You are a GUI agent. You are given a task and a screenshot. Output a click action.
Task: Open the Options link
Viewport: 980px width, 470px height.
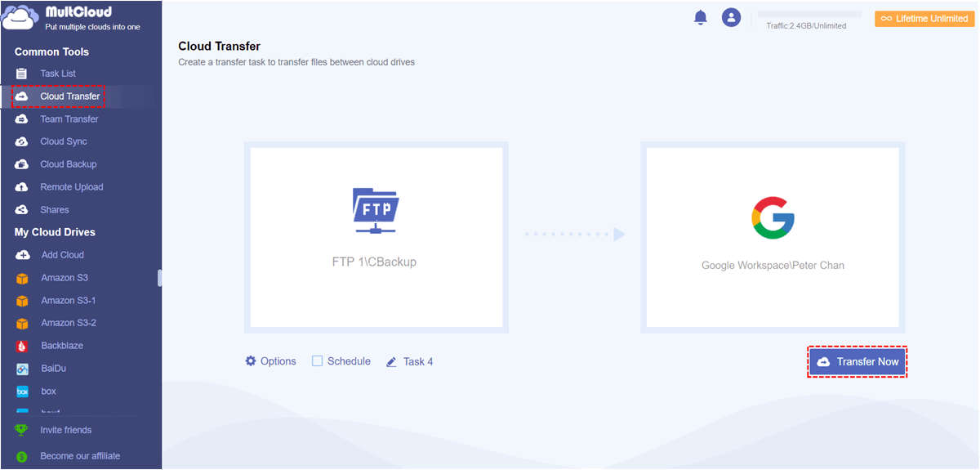[x=278, y=361]
